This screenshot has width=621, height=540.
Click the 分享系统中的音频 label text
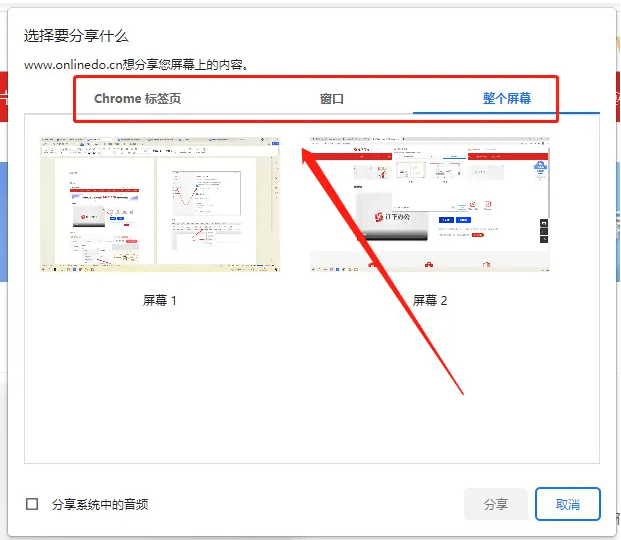coord(100,504)
